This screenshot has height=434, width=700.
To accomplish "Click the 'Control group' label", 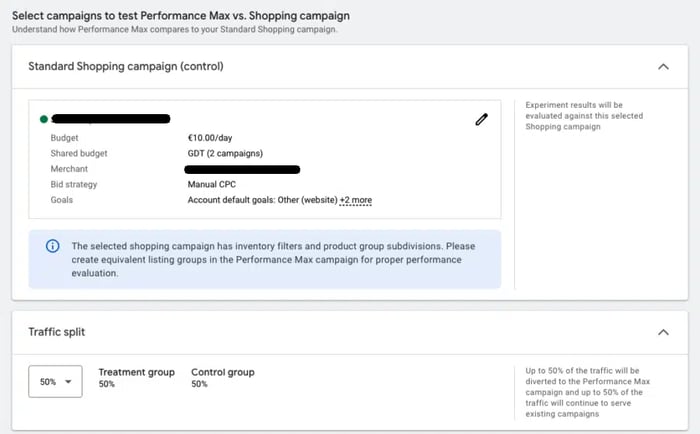I will (222, 373).
